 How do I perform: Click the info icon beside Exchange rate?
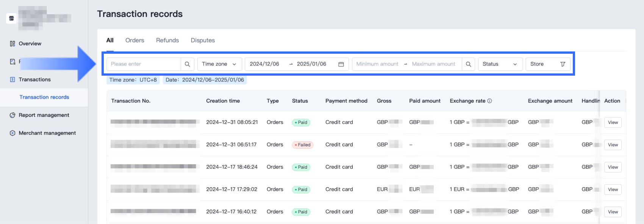(489, 101)
